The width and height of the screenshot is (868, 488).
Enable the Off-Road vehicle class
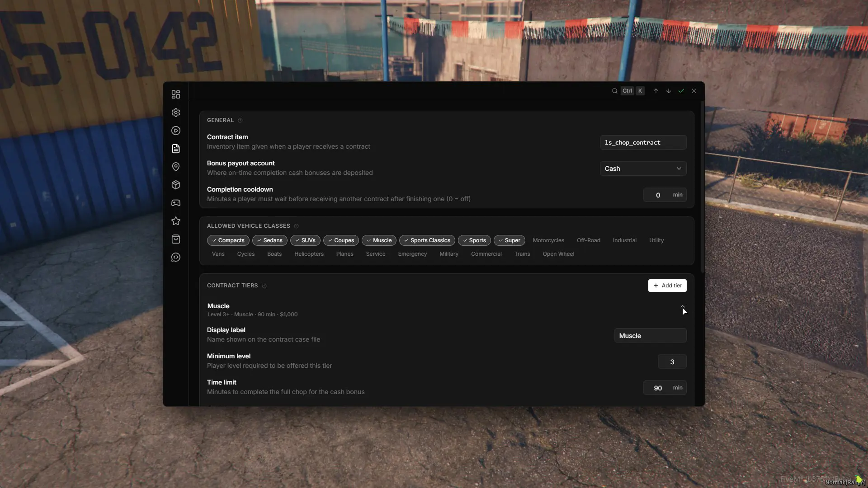589,240
